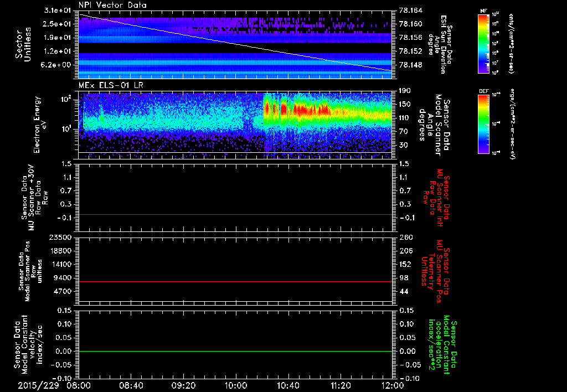Click the 30 scanner angle tick label
567x392 pixels.
click(x=404, y=146)
